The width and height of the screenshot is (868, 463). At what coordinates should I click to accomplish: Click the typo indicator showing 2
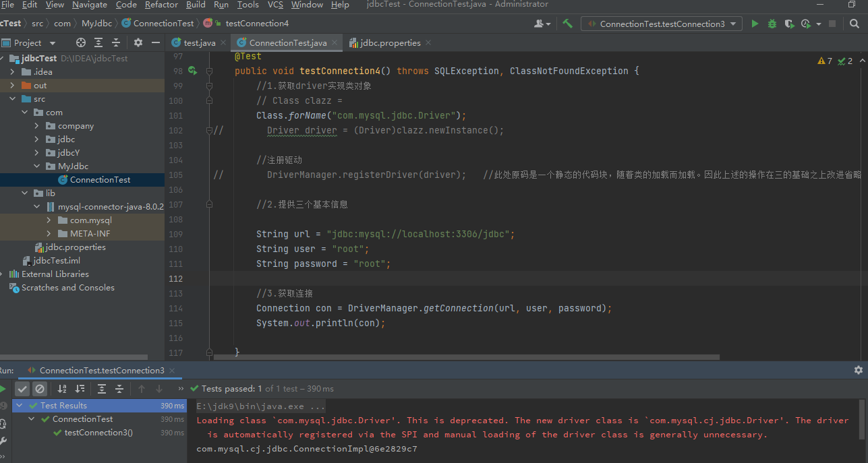click(845, 61)
